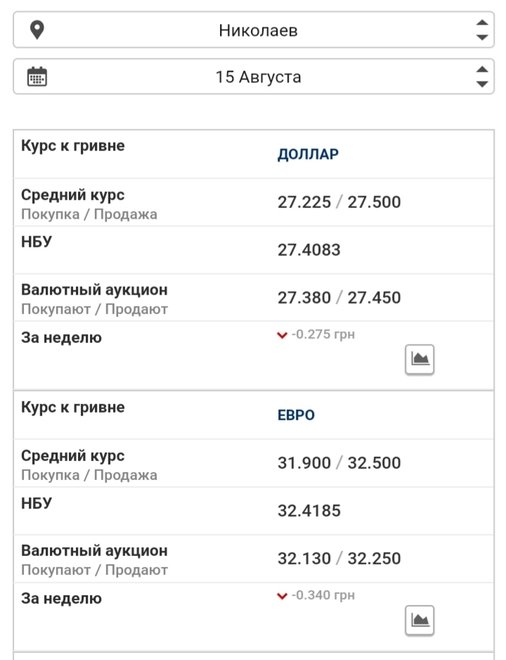Open the euro weekly chart icon

point(419,620)
